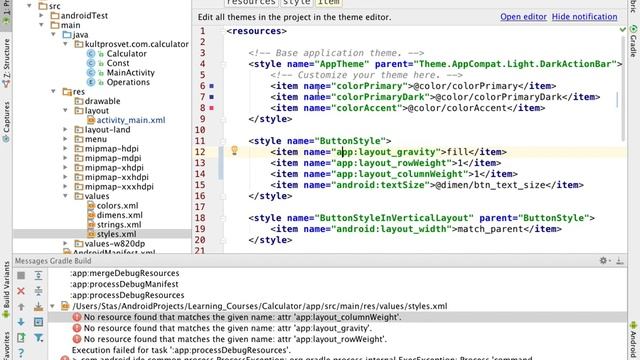Image resolution: width=640 pixels, height=360 pixels.
Task: Collapse the java folder
Action: [x=53, y=35]
